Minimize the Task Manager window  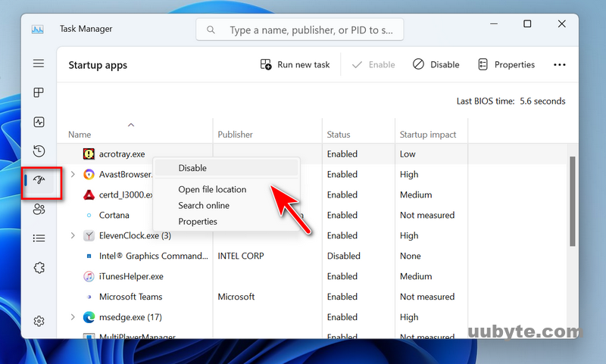494,24
